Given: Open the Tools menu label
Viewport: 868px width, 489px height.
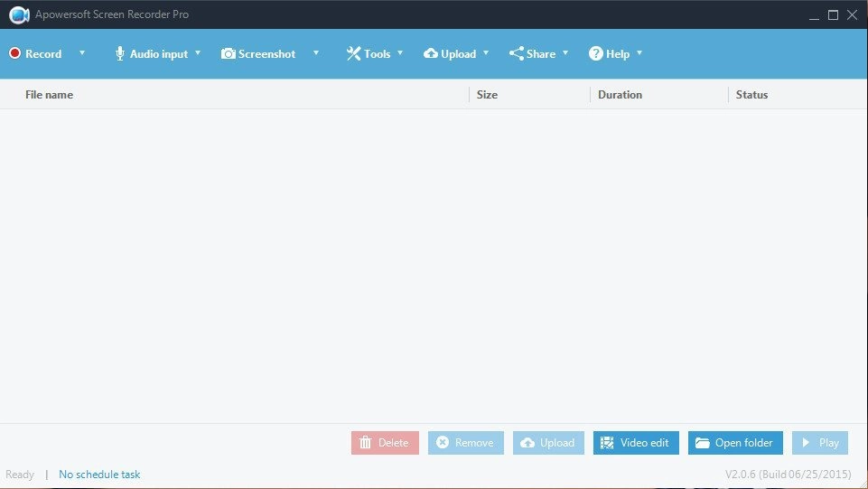Looking at the screenshot, I should [377, 53].
